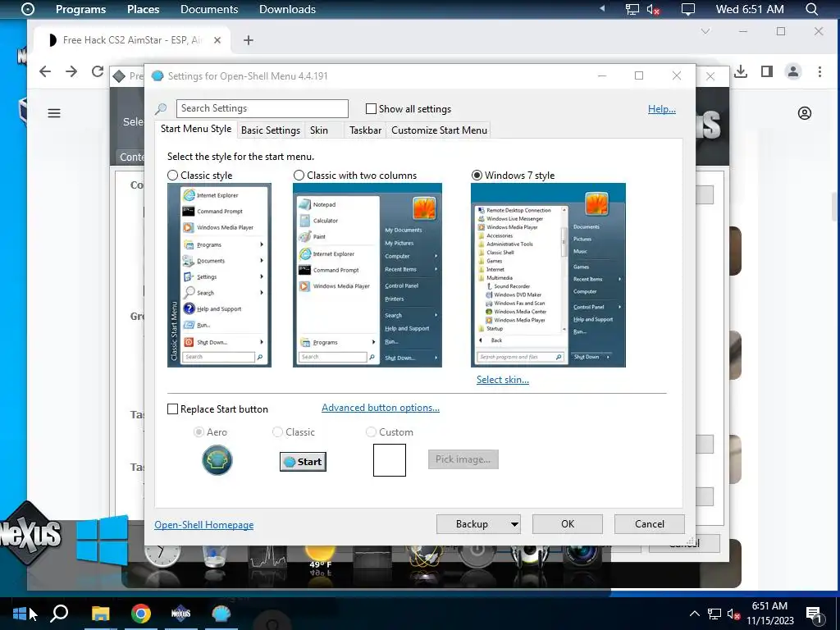Go forward in the Chrome browser

71,72
